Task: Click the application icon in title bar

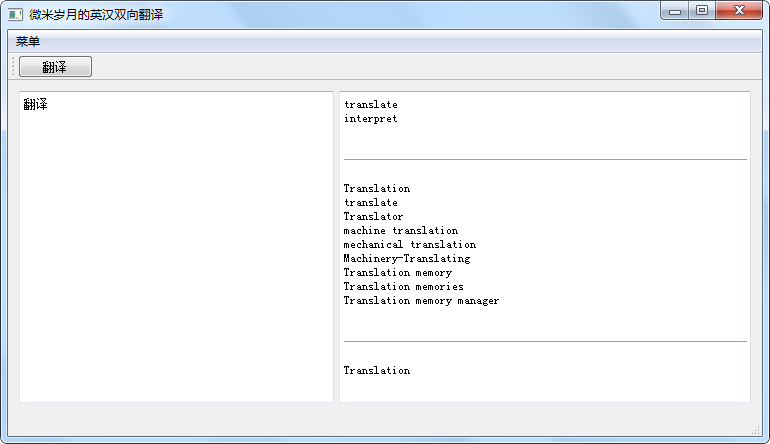Action: pyautogui.click(x=15, y=15)
